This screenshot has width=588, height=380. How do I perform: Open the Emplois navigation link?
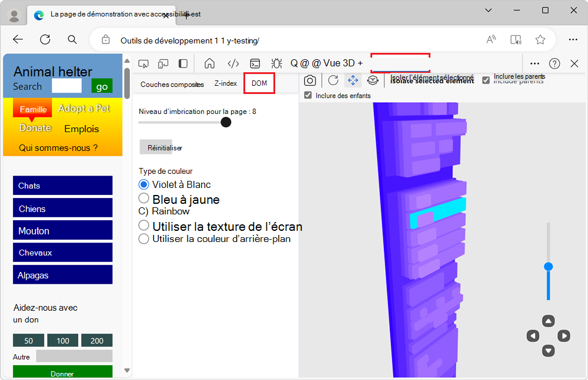point(81,129)
